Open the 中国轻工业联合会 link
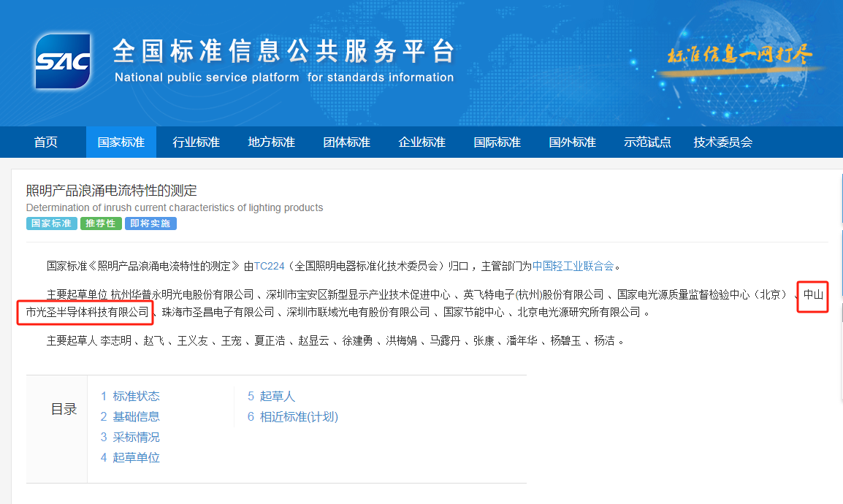This screenshot has width=843, height=504. pyautogui.click(x=573, y=266)
